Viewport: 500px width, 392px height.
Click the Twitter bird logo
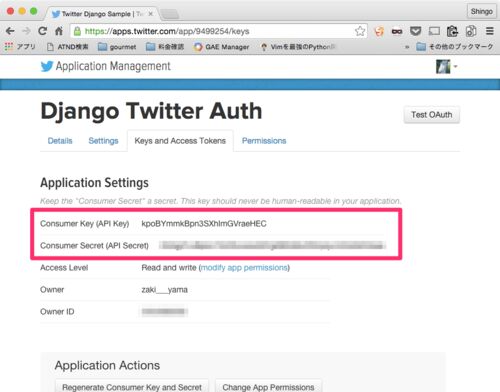point(47,66)
